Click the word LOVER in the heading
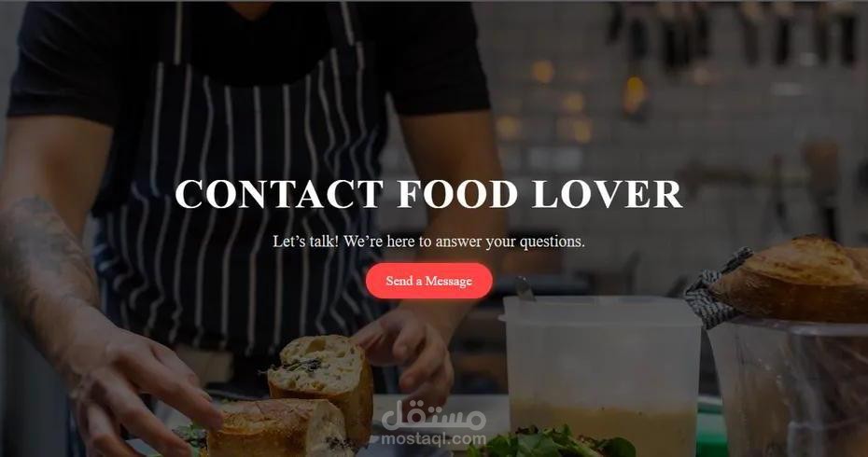Image resolution: width=868 pixels, height=457 pixels. (x=608, y=195)
